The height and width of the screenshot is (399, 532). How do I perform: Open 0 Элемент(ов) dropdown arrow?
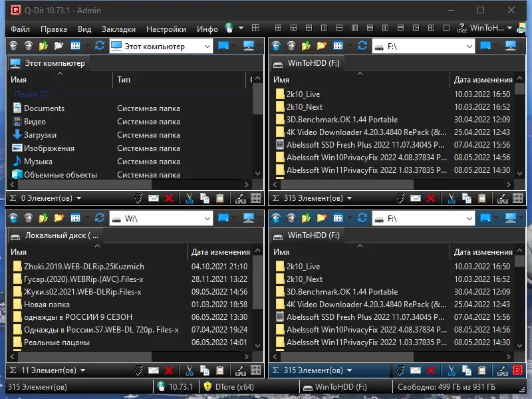coord(78,198)
